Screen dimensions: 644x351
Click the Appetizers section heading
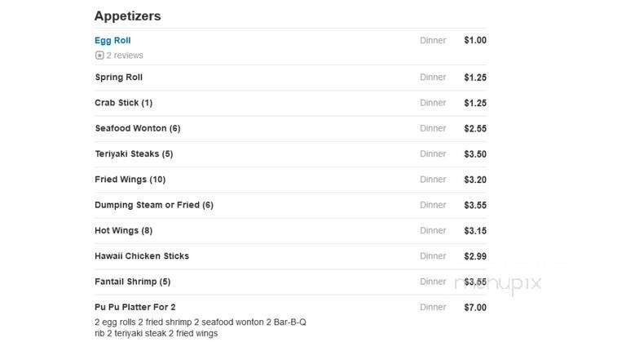click(127, 16)
